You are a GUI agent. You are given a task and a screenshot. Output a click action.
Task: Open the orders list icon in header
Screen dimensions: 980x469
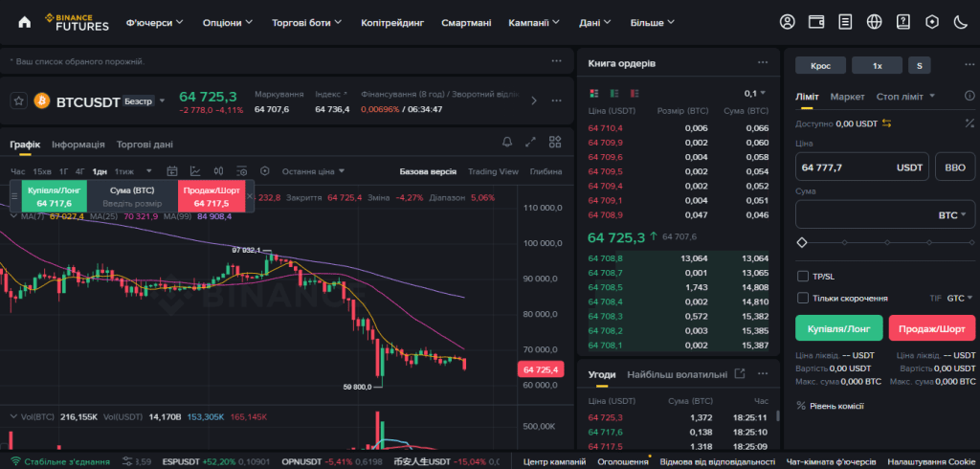pyautogui.click(x=845, y=22)
